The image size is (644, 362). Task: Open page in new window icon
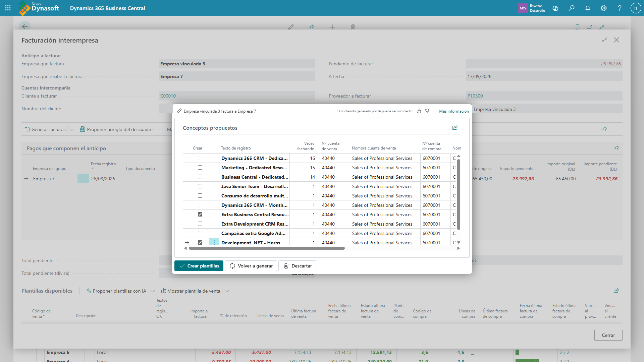tap(589, 27)
